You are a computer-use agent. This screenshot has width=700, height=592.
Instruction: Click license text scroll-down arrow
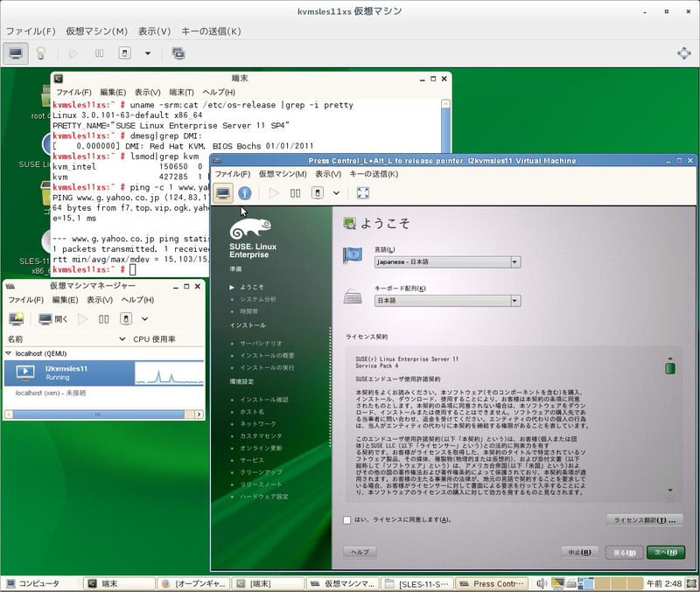pos(670,491)
